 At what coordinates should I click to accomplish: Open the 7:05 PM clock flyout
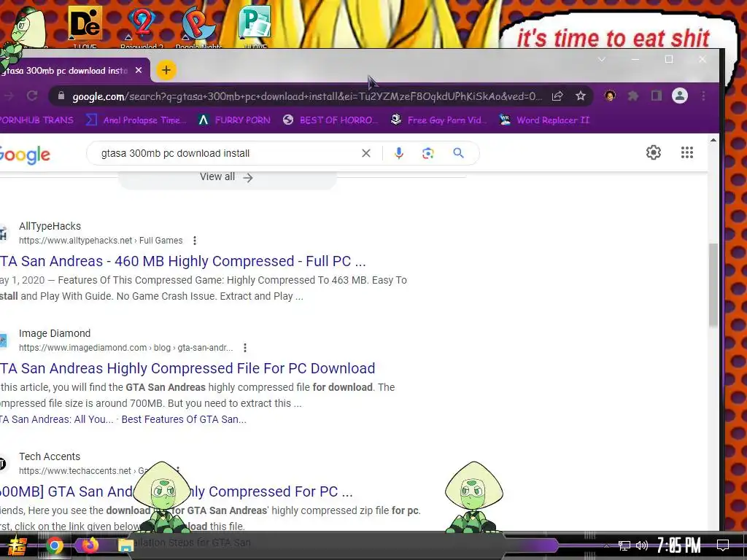pyautogui.click(x=679, y=545)
